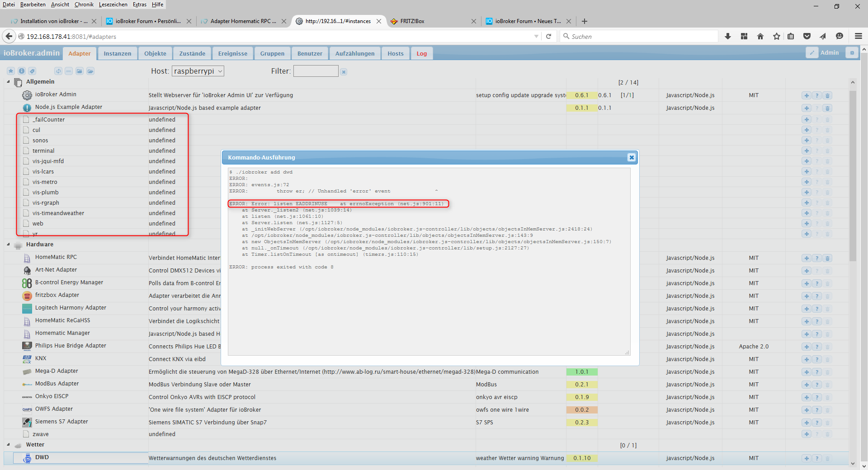Reload page with the reload icon
868x470 pixels.
point(549,36)
